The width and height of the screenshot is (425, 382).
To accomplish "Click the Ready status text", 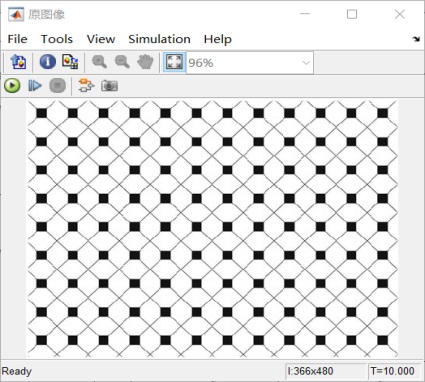I will click(x=17, y=371).
